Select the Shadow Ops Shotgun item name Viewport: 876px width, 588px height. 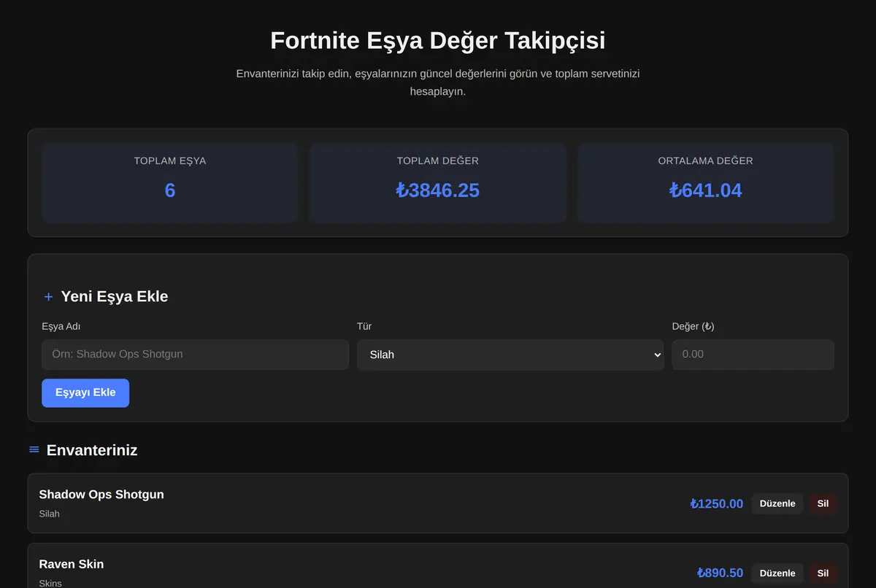101,495
